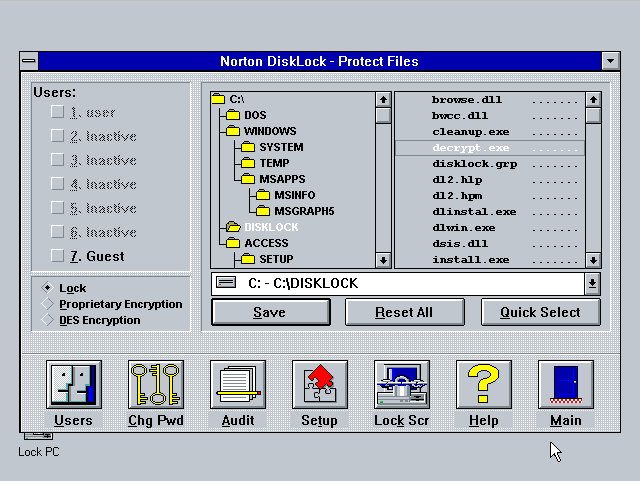This screenshot has width=640, height=481.
Task: Open the Audit notepad icon
Action: click(238, 384)
